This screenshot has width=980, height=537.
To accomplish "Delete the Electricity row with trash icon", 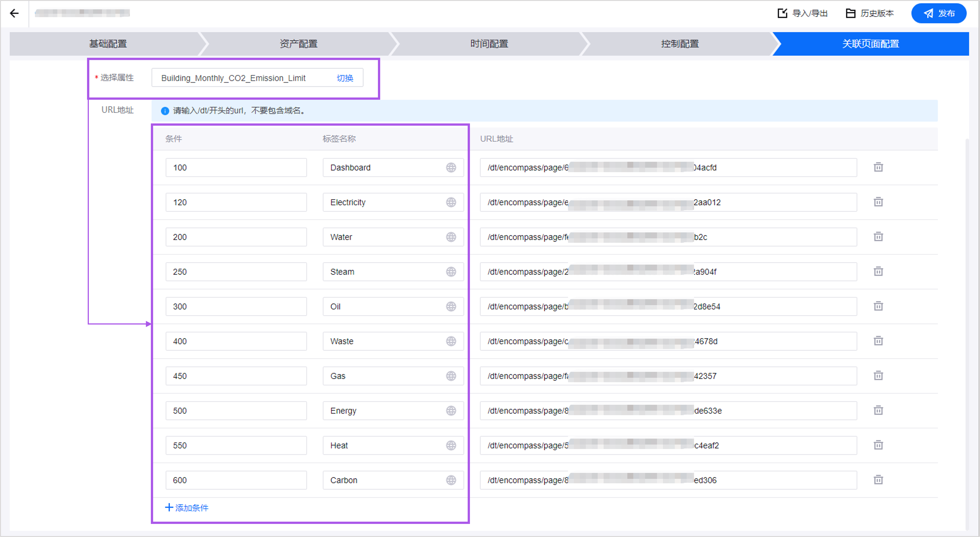I will tap(878, 202).
